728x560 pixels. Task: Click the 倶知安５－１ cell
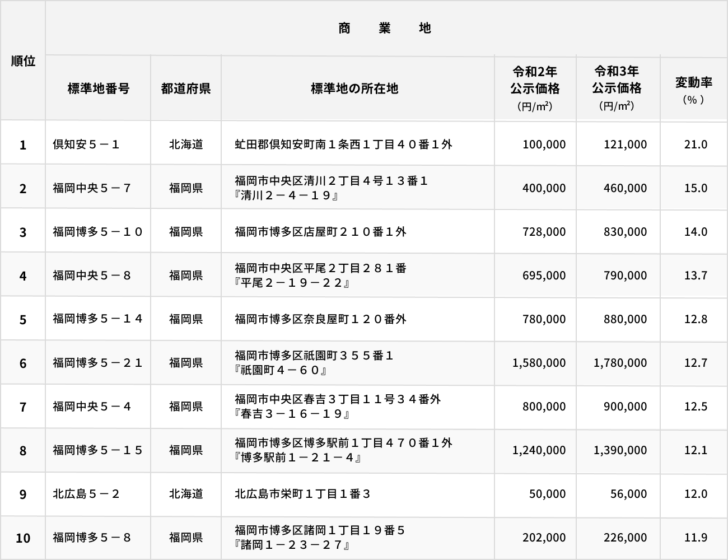tap(87, 144)
